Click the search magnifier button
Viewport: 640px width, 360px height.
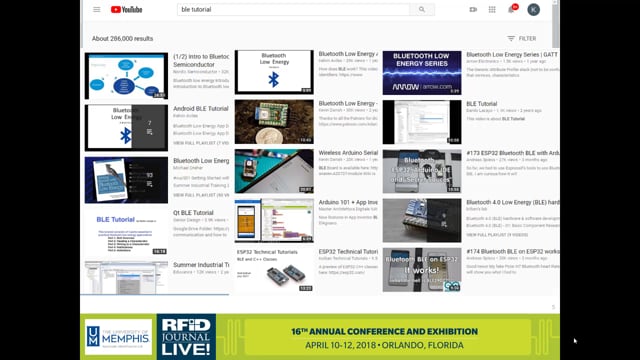422,9
